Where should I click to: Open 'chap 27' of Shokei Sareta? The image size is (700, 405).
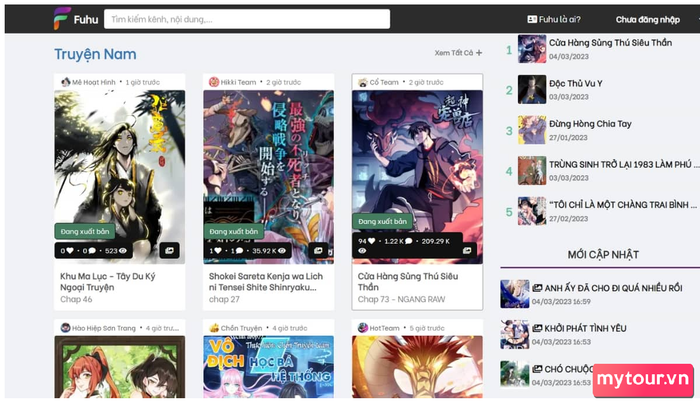224,299
